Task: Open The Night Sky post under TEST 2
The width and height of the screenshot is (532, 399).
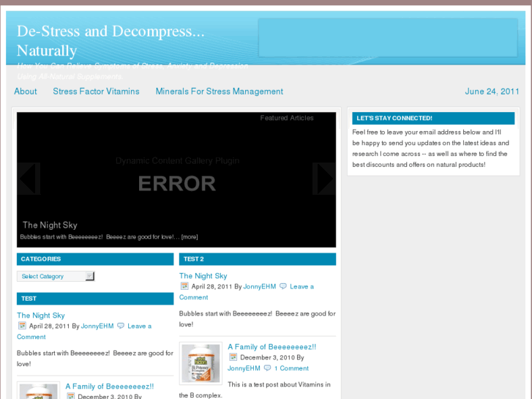Action: (x=203, y=276)
